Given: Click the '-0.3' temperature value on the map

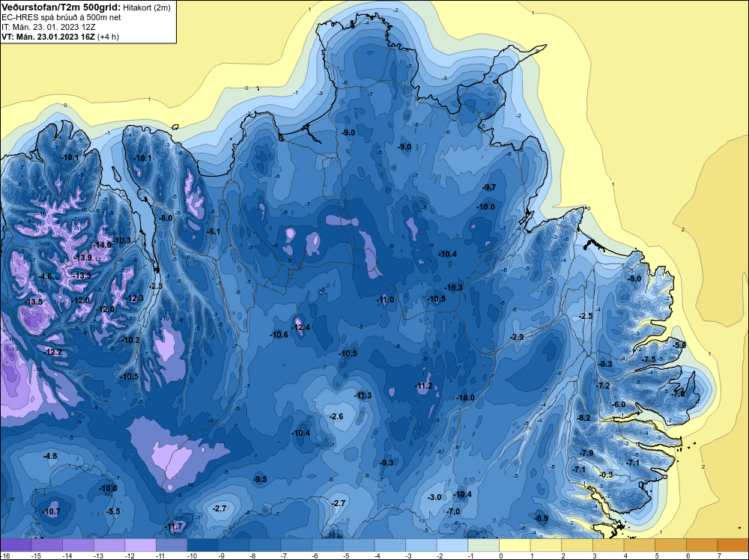Looking at the screenshot, I should (x=606, y=475).
